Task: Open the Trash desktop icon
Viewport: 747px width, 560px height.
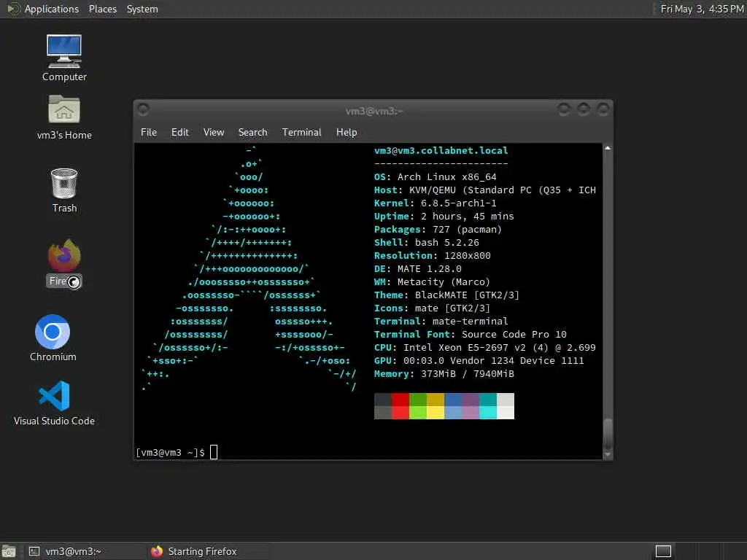Action: tap(64, 190)
